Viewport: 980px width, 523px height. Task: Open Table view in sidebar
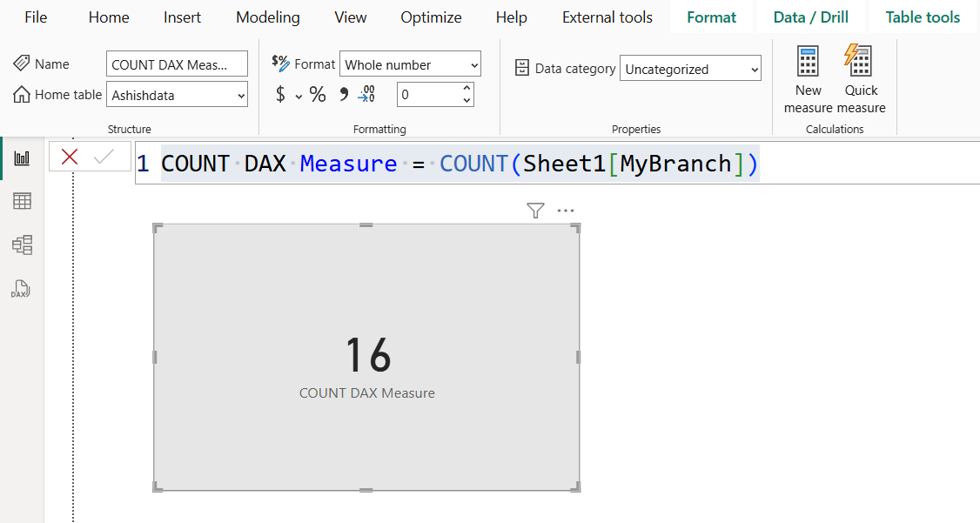[22, 200]
